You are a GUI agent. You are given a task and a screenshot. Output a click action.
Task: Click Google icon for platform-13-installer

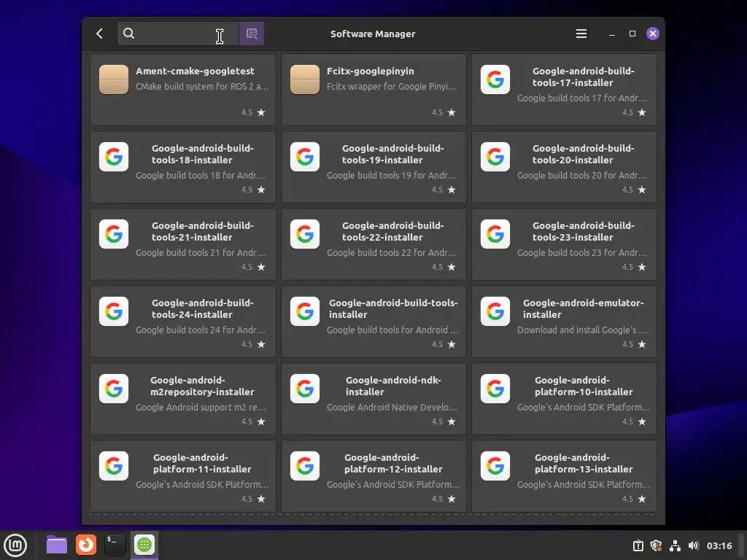pyautogui.click(x=495, y=466)
